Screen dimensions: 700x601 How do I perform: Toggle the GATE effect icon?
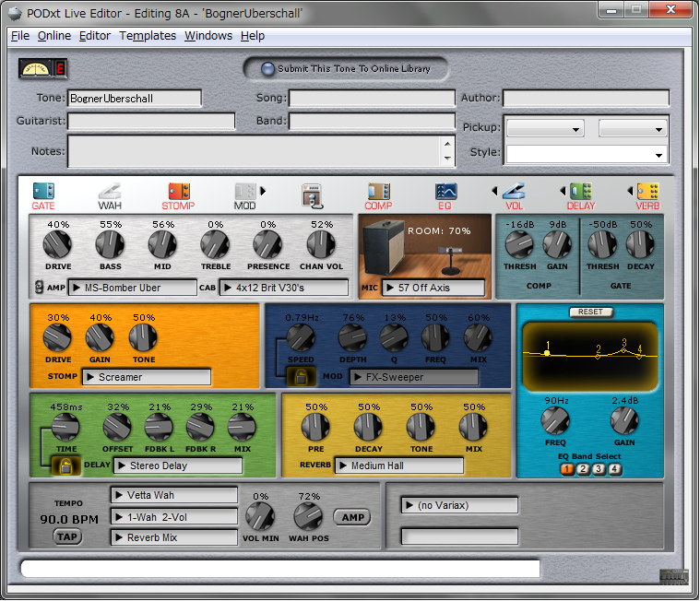[43, 191]
